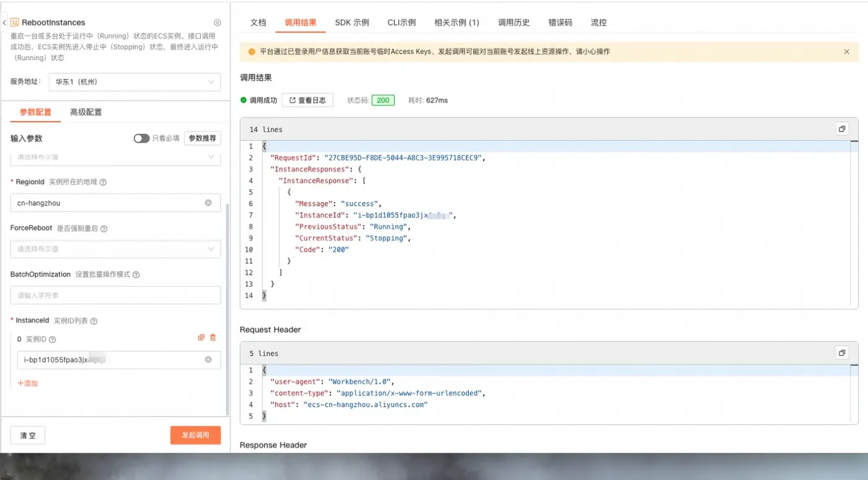Screen dimensions: 868x480
Task: Open the 流控 tab
Action: (599, 22)
